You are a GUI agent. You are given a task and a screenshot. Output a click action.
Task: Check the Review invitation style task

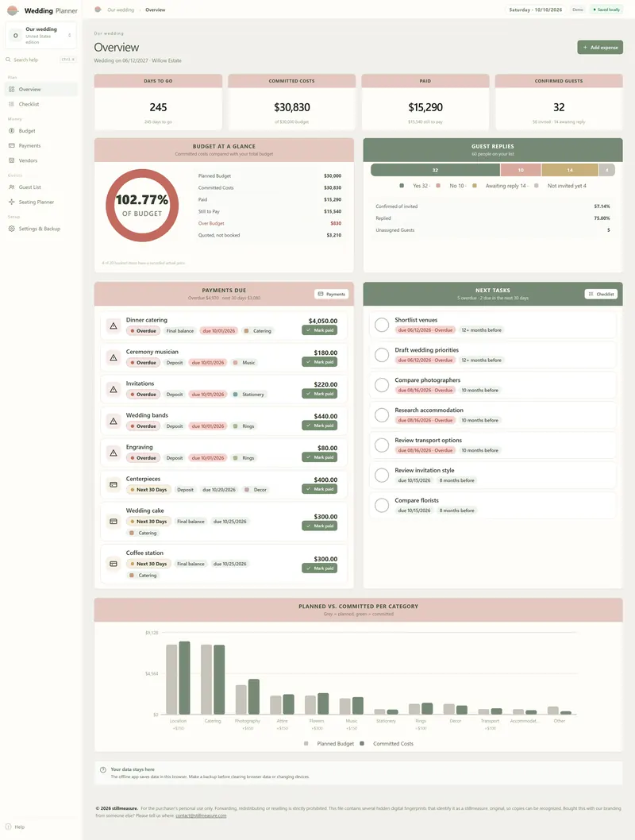pyautogui.click(x=382, y=475)
